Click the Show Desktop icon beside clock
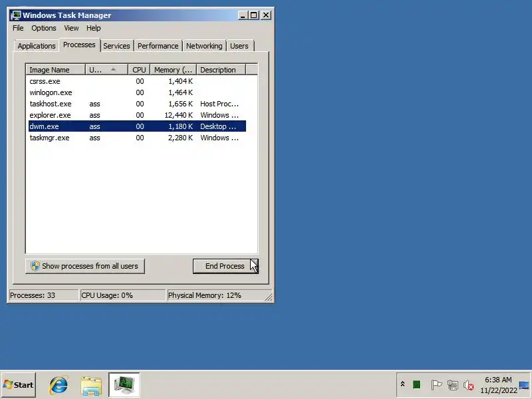The height and width of the screenshot is (399, 532). [524, 385]
